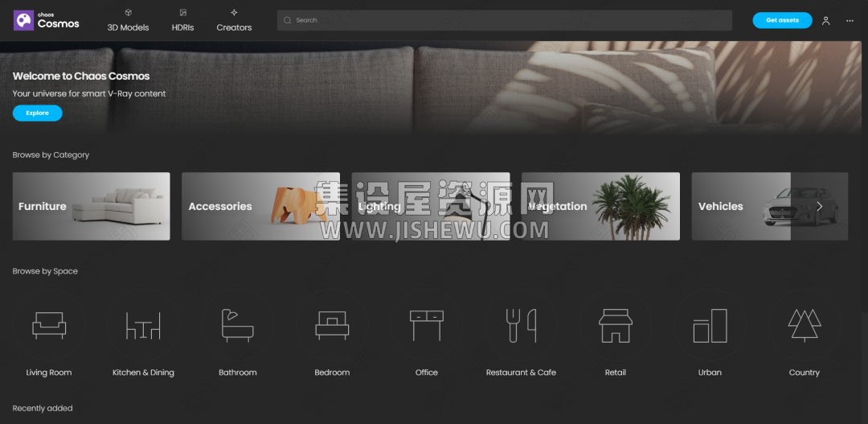
Task: Click the Explore button
Action: click(x=38, y=113)
